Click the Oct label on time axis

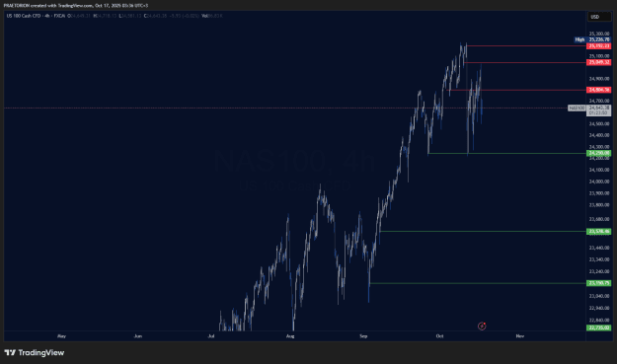tap(439, 336)
